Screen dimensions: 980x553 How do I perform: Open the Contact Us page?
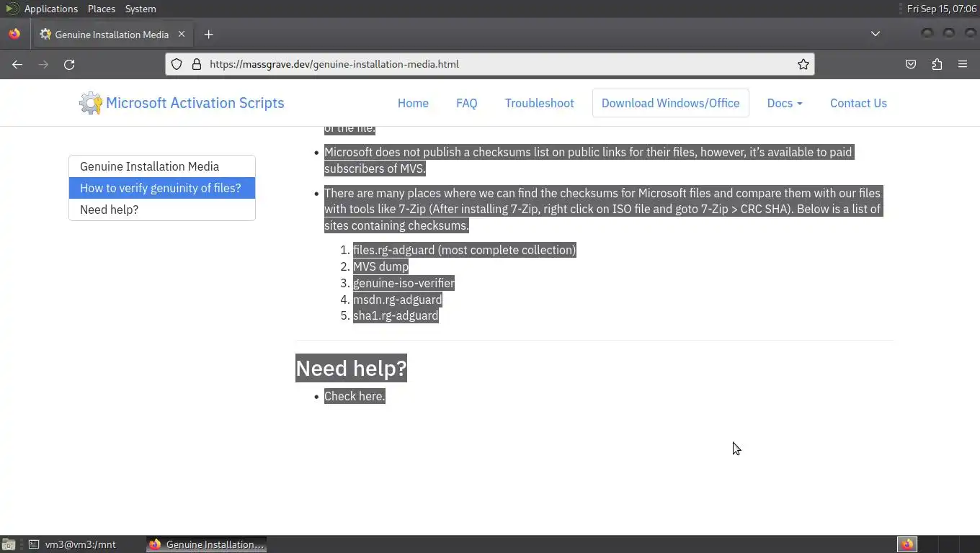click(x=858, y=103)
